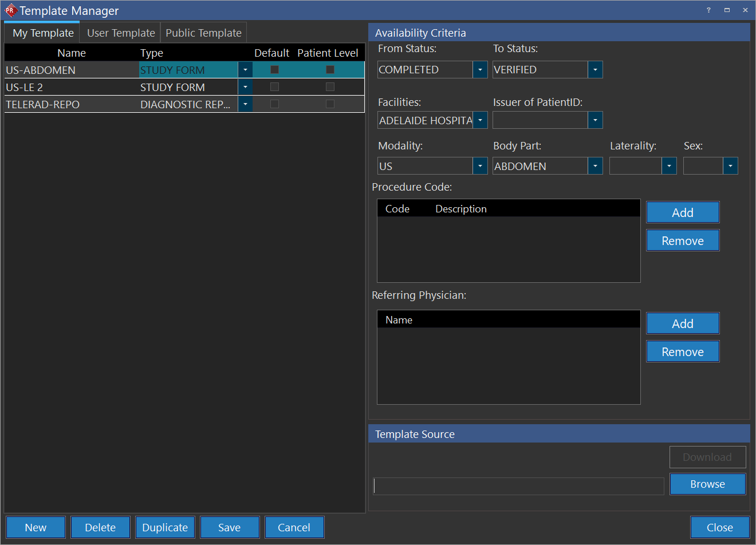Open the Laterality dropdown
This screenshot has width=756, height=545.
pyautogui.click(x=669, y=166)
